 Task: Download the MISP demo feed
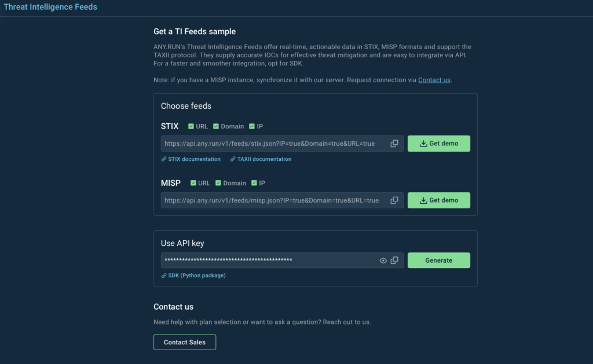438,200
